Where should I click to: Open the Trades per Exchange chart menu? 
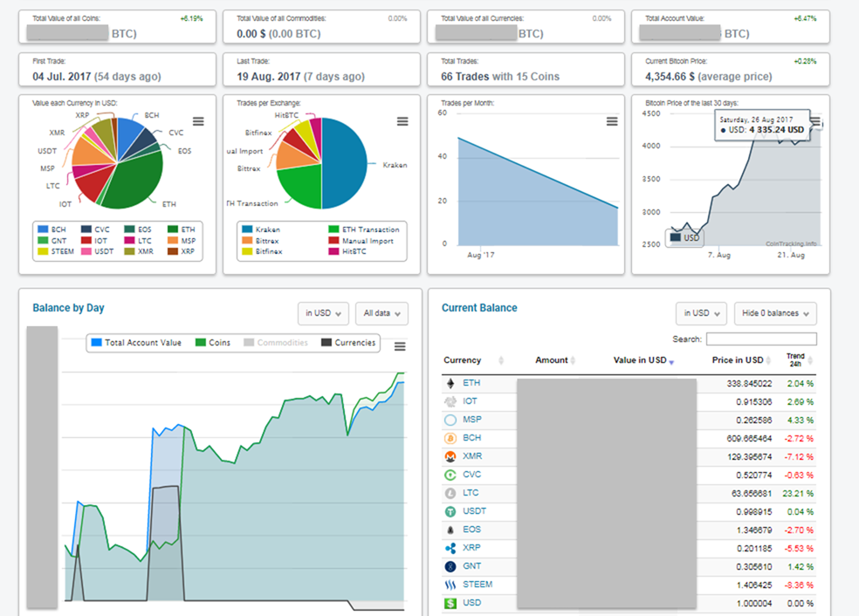(402, 121)
